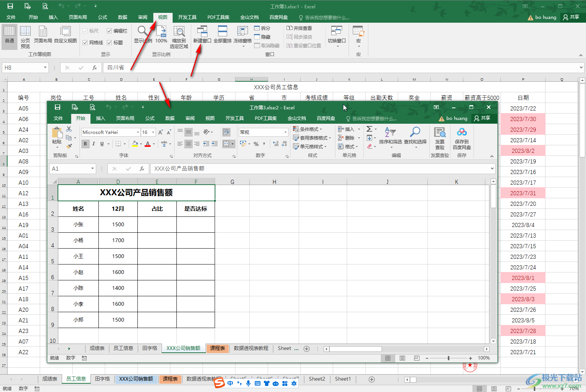This screenshot has width=586, height=392.
Task: Click Delete cells button in front window
Action: (x=347, y=138)
